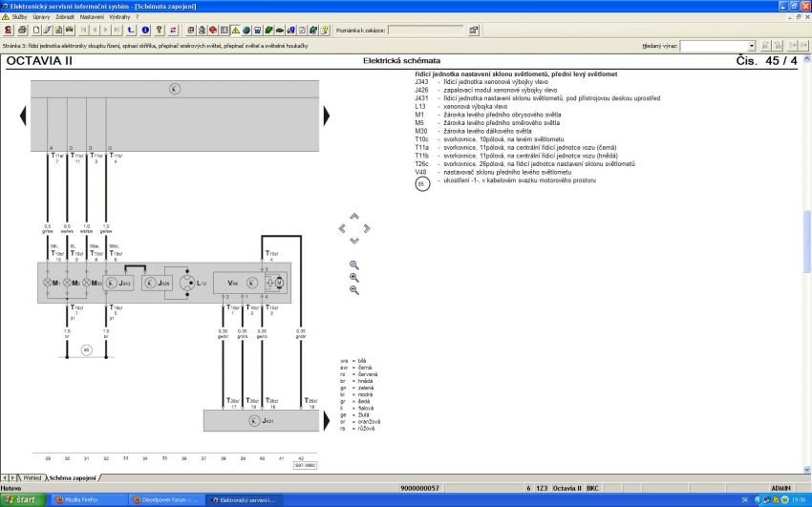Open the Nastavení menu
Screen dimensions: 812x507
(92, 17)
